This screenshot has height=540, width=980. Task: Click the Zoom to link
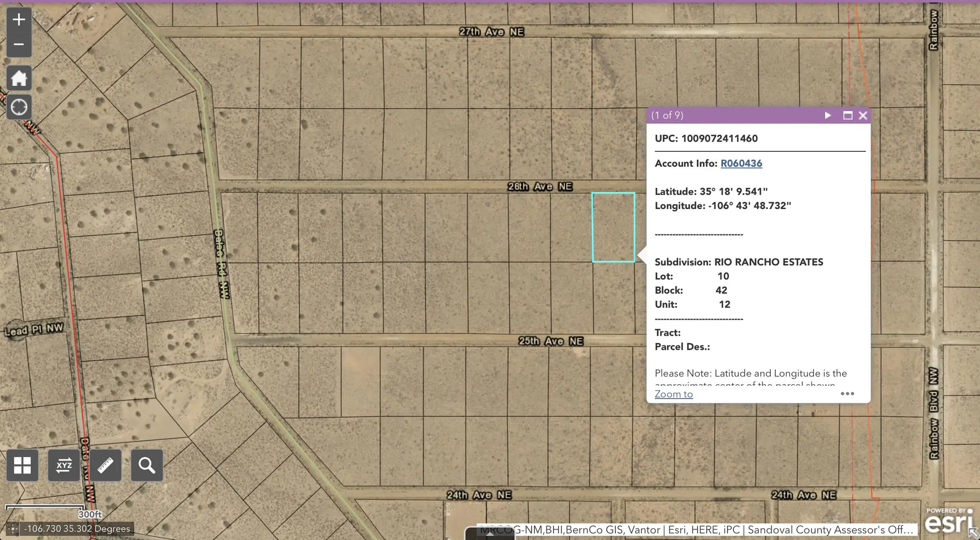674,394
